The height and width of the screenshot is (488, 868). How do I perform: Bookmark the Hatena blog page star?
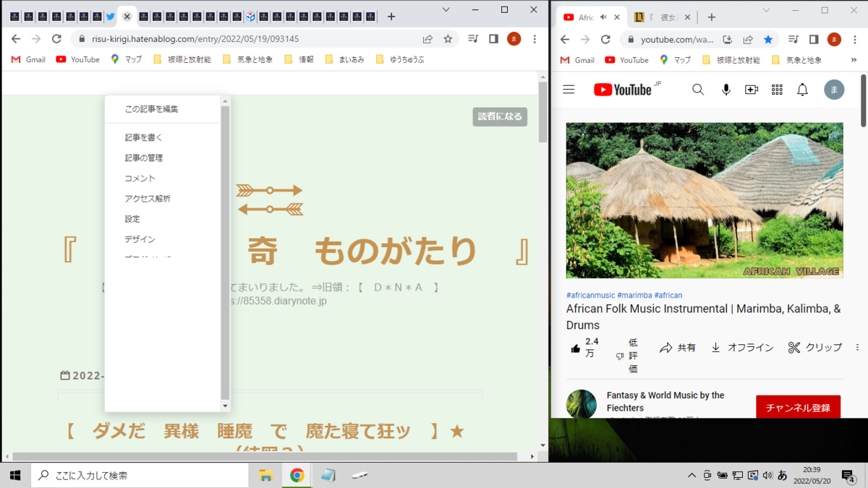pos(448,39)
